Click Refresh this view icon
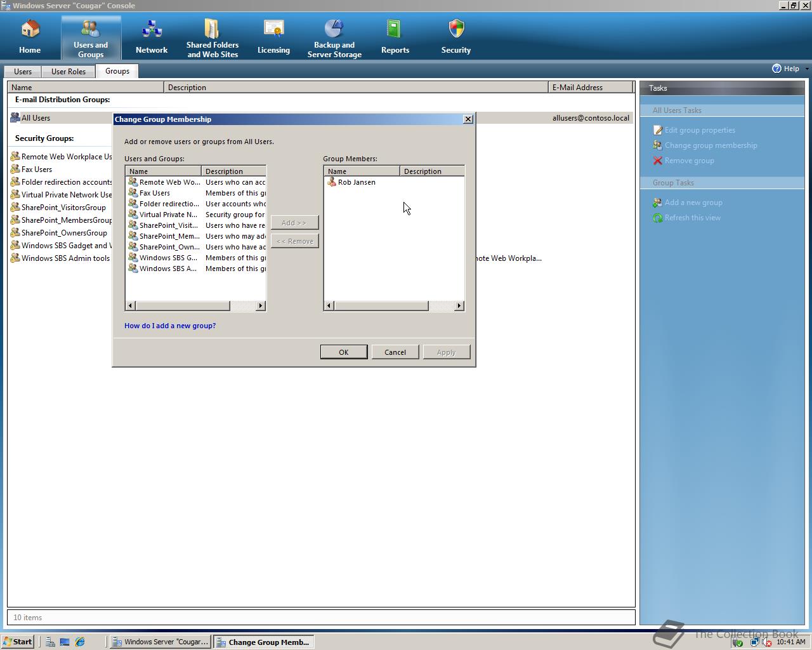812x650 pixels. [658, 218]
